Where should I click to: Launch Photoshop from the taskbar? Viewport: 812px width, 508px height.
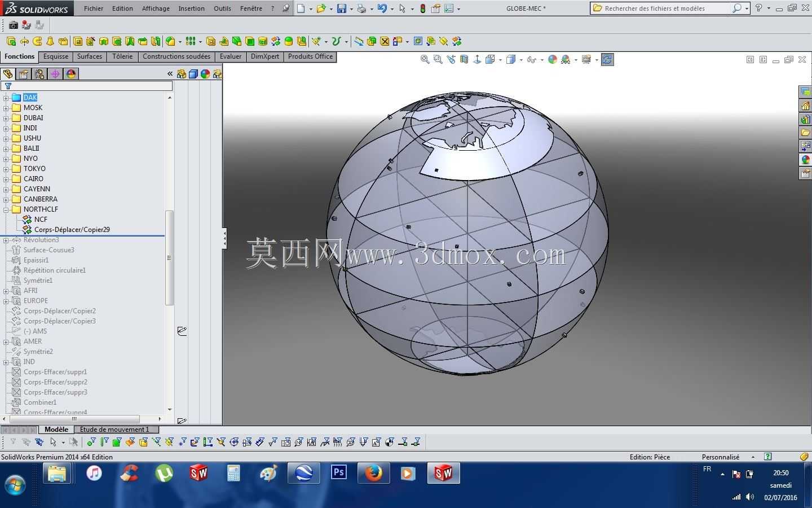[339, 472]
